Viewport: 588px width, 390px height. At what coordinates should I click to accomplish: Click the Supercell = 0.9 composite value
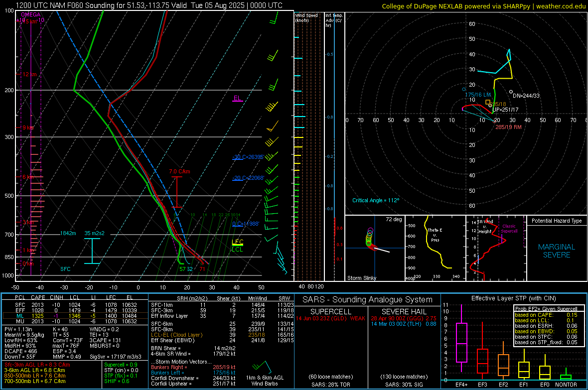(x=121, y=365)
